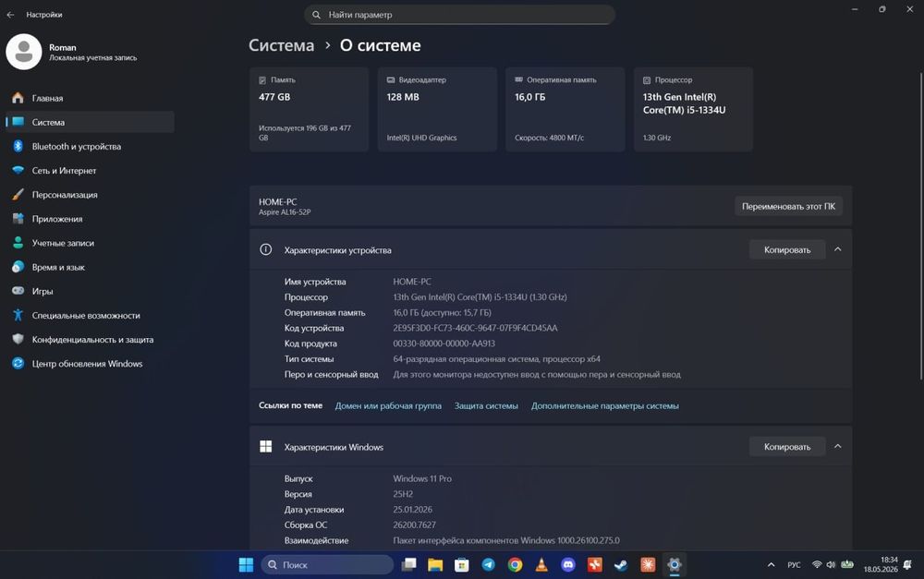The height and width of the screenshot is (579, 924).
Task: Click the notification bell in system tray
Action: click(x=907, y=564)
